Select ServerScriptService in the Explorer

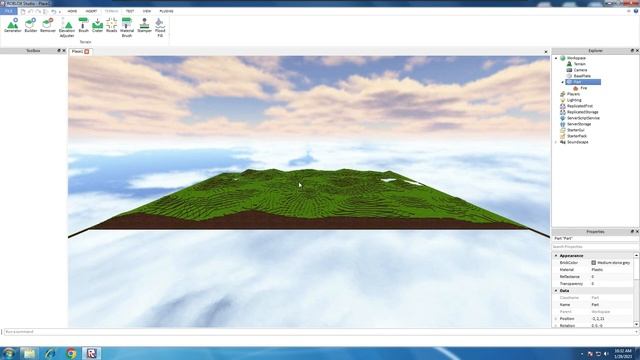click(x=583, y=118)
